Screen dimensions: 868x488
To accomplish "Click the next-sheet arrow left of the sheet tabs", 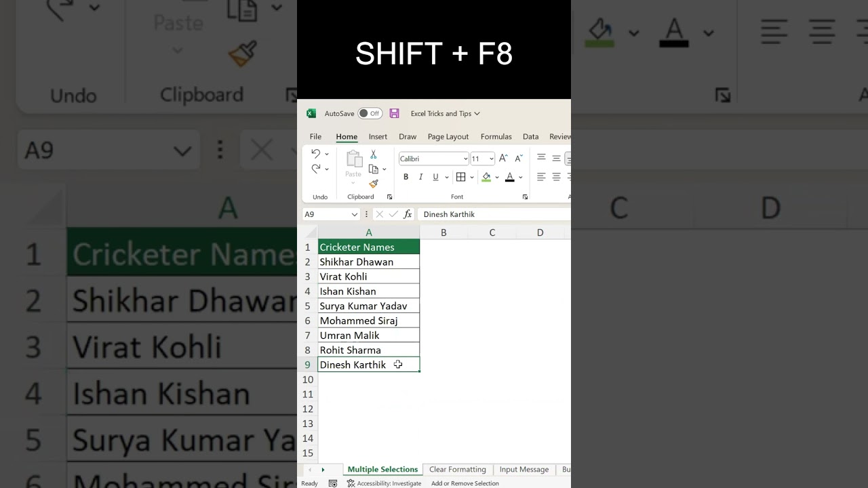I will (x=323, y=470).
